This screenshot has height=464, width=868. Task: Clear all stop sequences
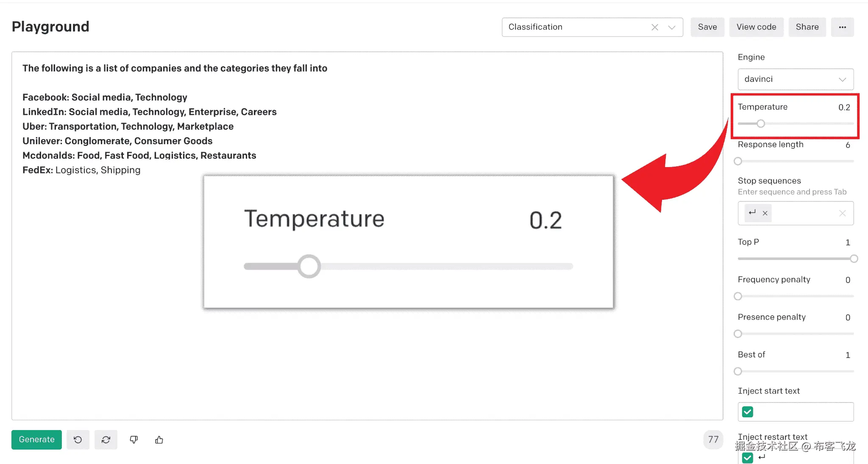(x=842, y=213)
